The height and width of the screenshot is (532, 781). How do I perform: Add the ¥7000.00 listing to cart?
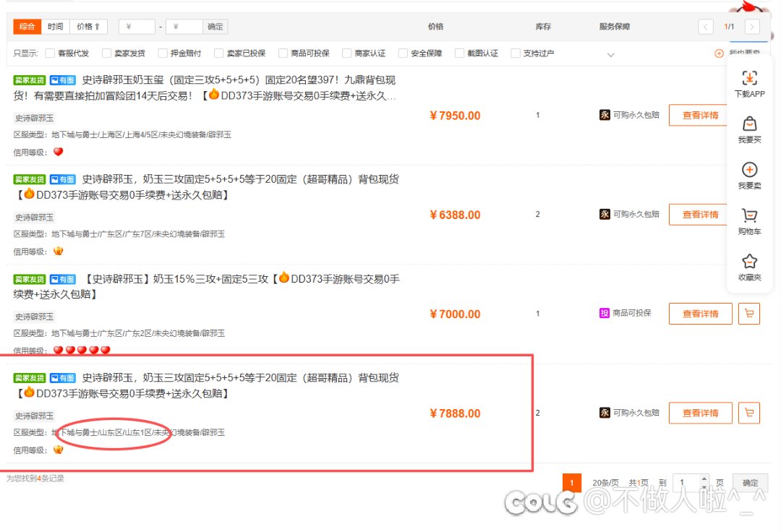coord(748,314)
